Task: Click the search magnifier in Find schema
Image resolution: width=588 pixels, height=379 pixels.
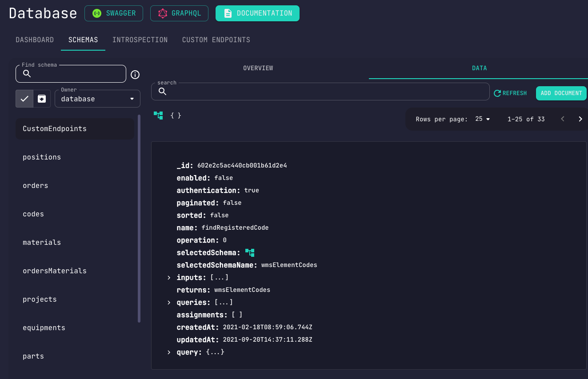Action: tap(27, 74)
